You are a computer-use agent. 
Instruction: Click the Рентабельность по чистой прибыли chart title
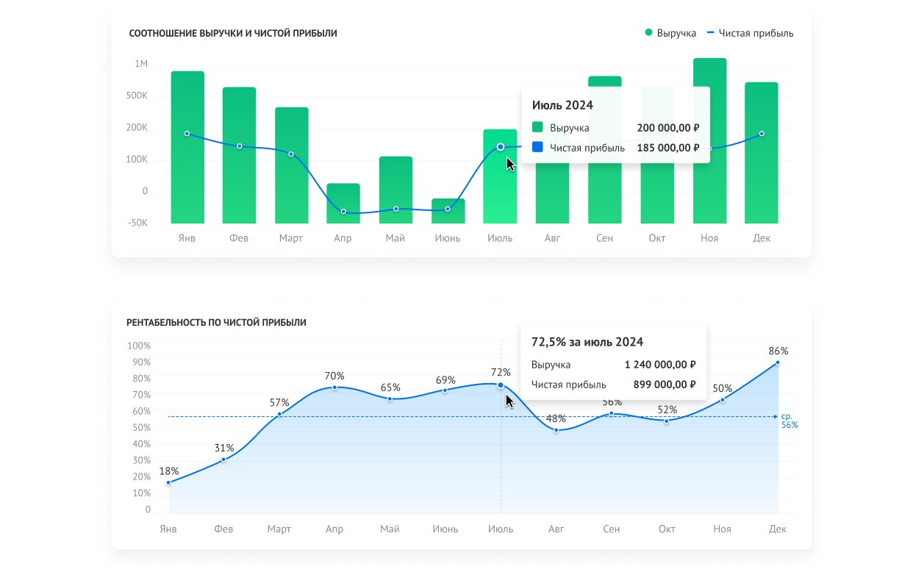click(x=216, y=322)
